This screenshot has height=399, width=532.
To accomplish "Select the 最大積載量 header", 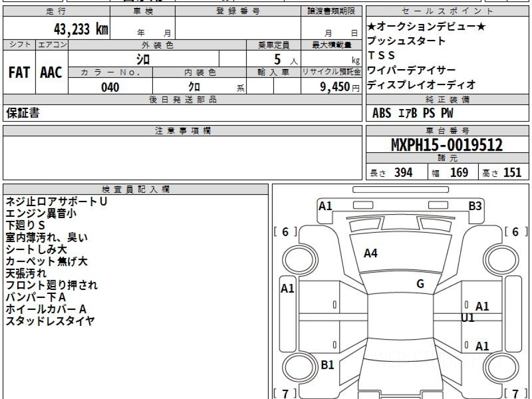I will tap(331, 45).
